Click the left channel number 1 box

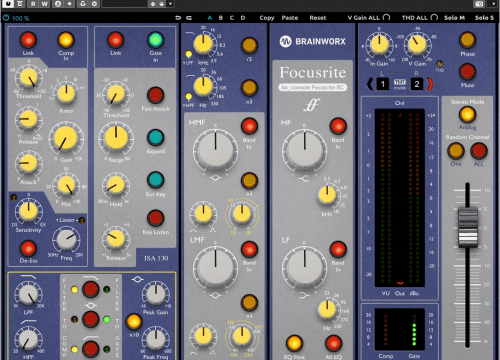pos(383,84)
